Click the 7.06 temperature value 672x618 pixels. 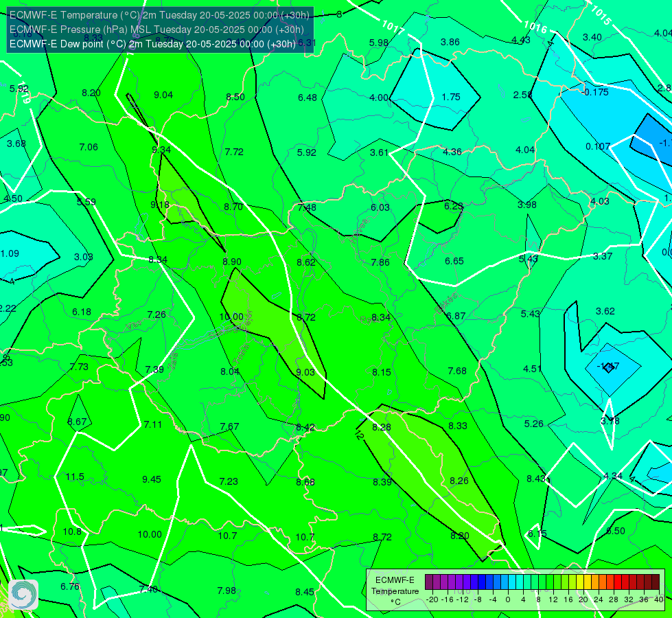point(89,147)
